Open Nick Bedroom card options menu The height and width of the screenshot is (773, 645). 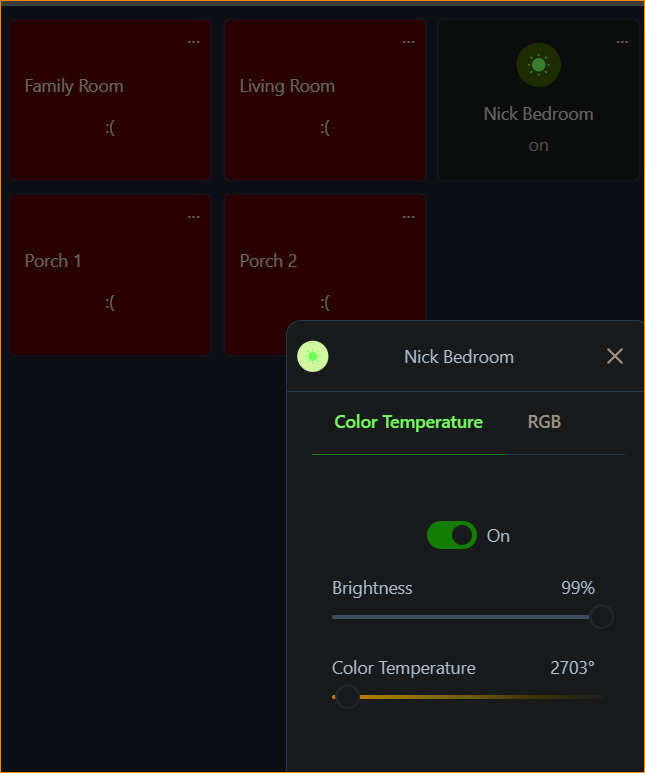(622, 42)
